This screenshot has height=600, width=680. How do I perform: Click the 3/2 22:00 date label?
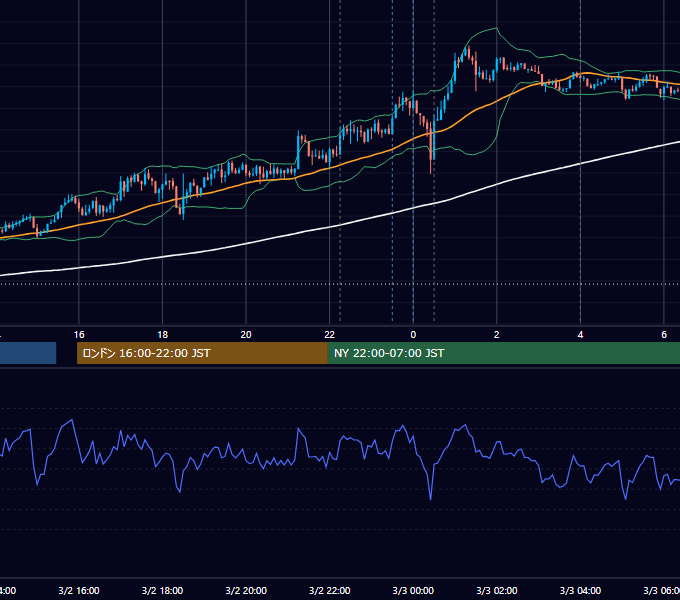tap(330, 591)
